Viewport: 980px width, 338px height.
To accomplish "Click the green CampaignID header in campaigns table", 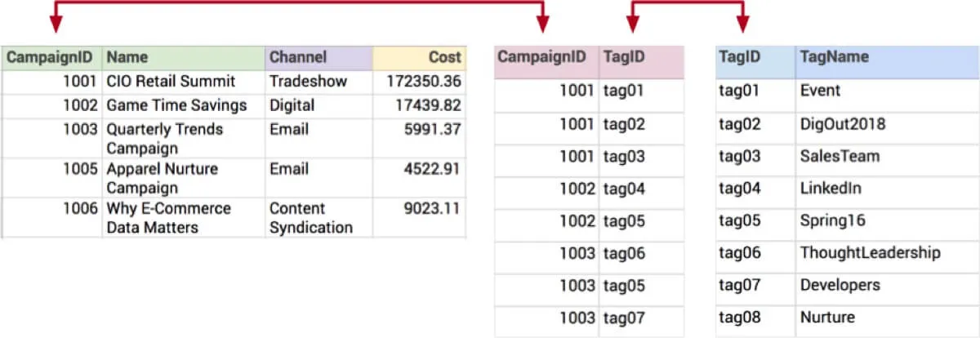I will (53, 57).
